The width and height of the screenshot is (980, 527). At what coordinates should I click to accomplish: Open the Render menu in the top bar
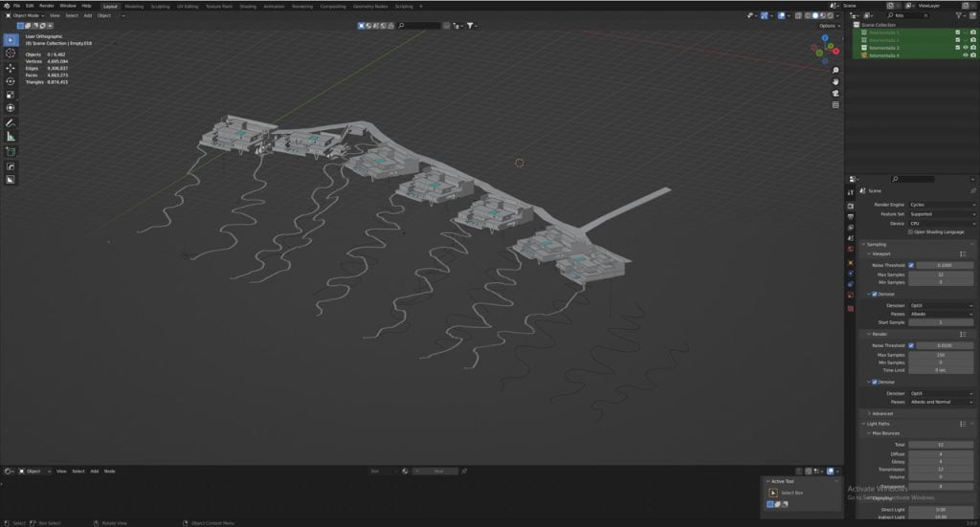tap(46, 6)
